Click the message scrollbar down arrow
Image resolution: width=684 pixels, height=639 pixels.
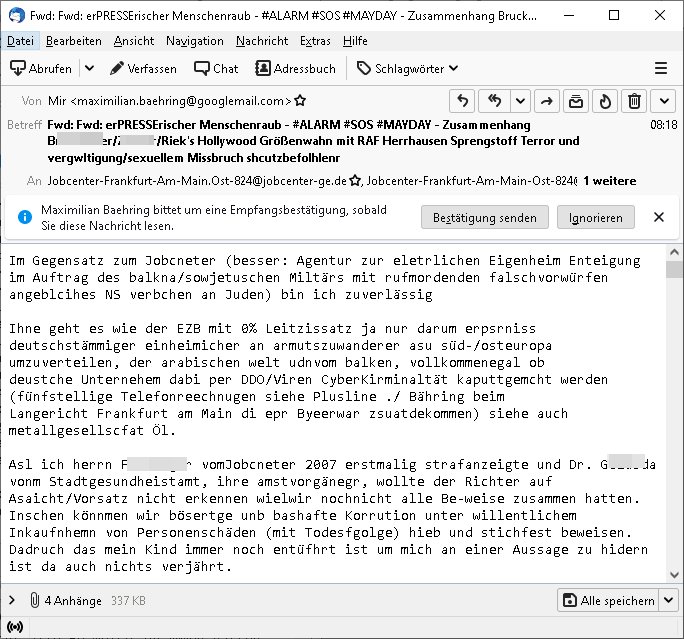click(674, 575)
